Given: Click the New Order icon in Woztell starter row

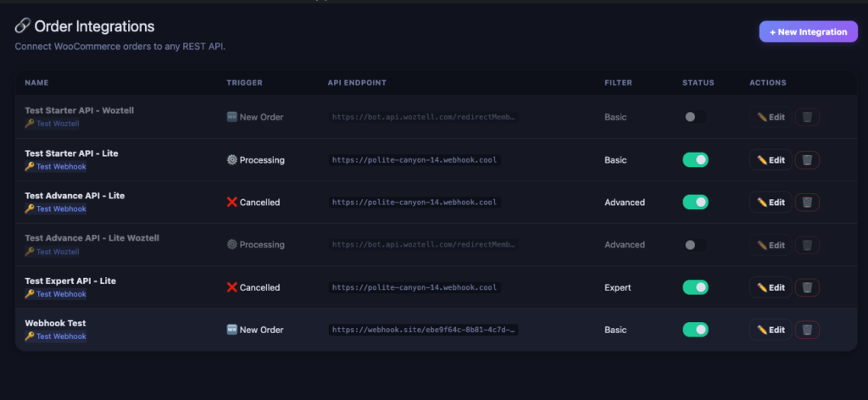Looking at the screenshot, I should [x=232, y=117].
